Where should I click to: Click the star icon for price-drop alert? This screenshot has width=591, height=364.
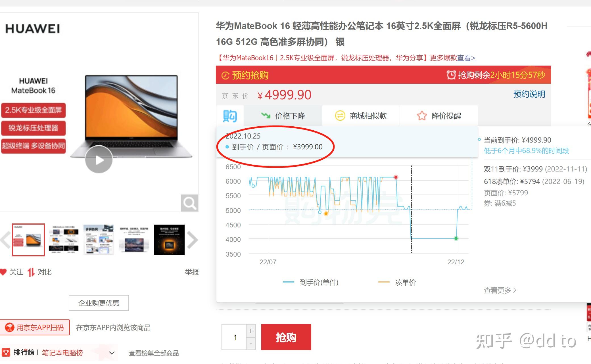click(x=422, y=116)
